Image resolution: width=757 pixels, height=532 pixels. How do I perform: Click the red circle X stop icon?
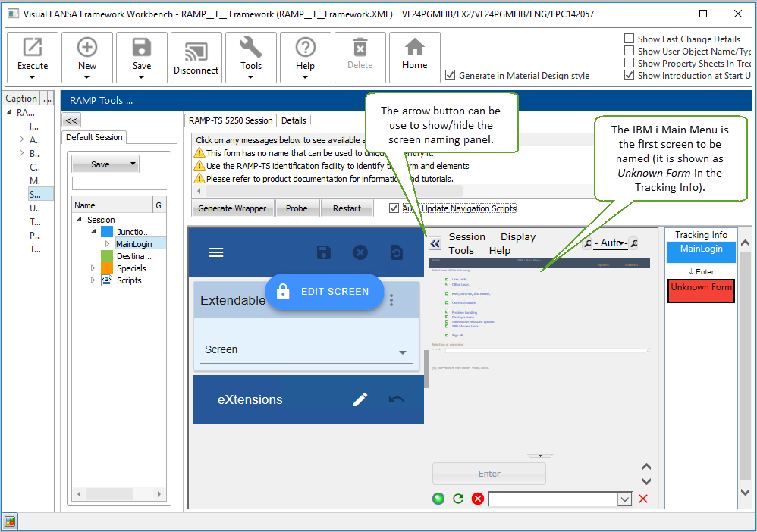pyautogui.click(x=478, y=499)
